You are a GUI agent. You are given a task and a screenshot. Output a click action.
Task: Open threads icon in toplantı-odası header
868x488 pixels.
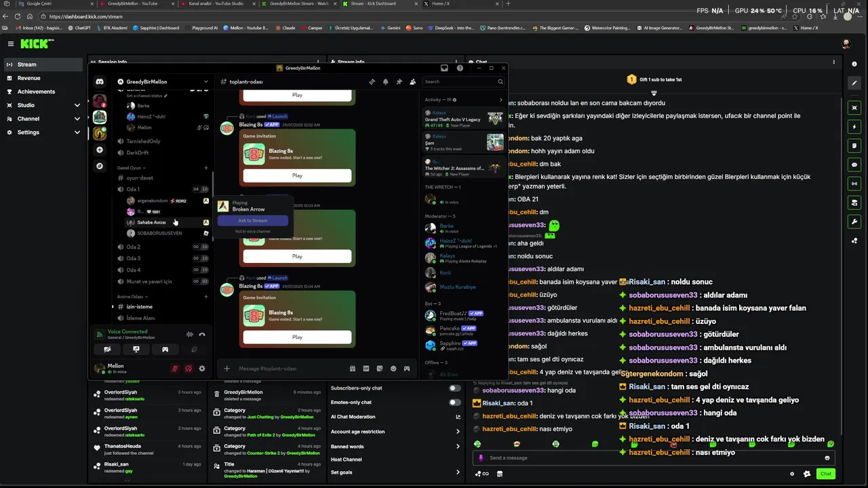(x=372, y=81)
